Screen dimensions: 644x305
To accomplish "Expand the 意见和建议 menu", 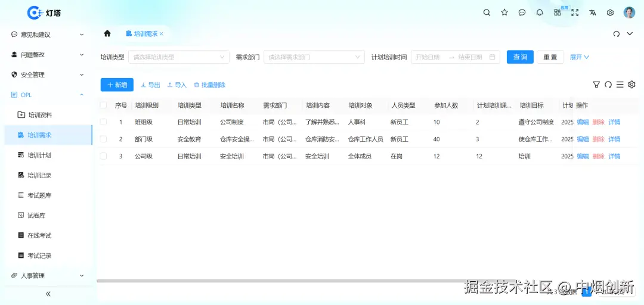I will click(x=48, y=35).
